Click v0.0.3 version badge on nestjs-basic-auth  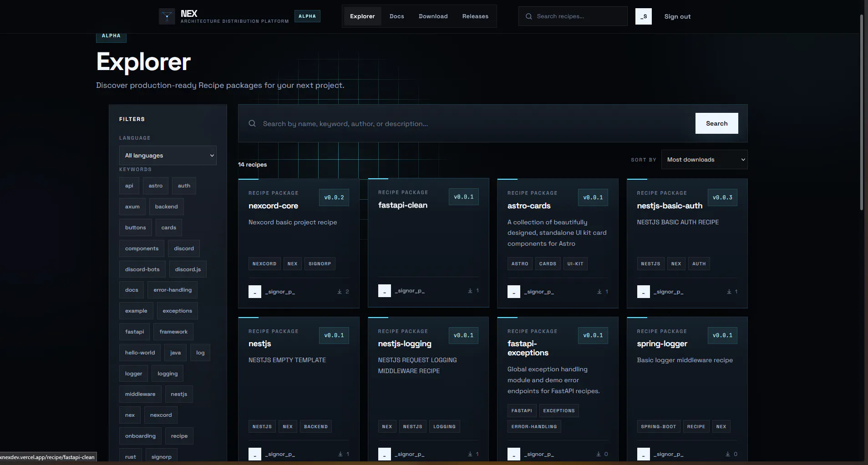tap(722, 197)
